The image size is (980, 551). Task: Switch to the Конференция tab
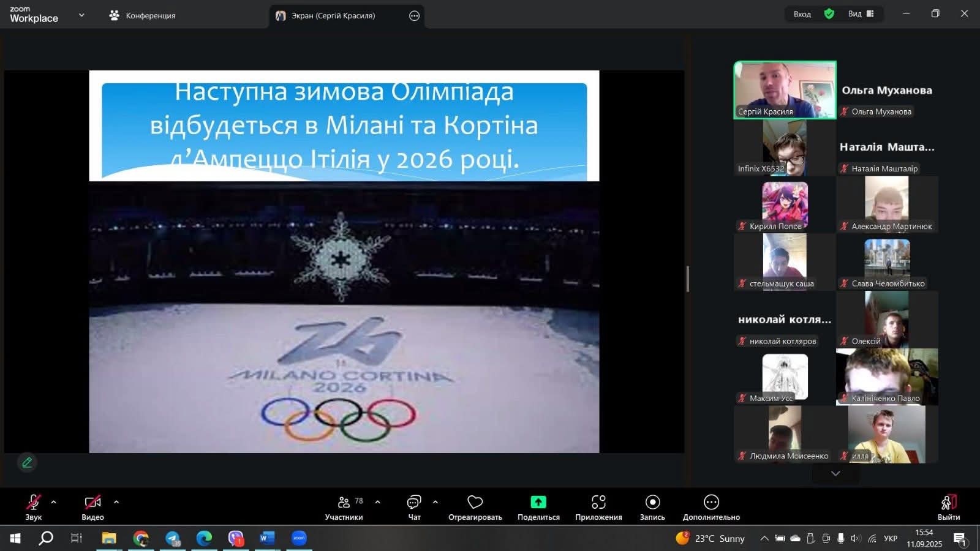[x=142, y=15]
